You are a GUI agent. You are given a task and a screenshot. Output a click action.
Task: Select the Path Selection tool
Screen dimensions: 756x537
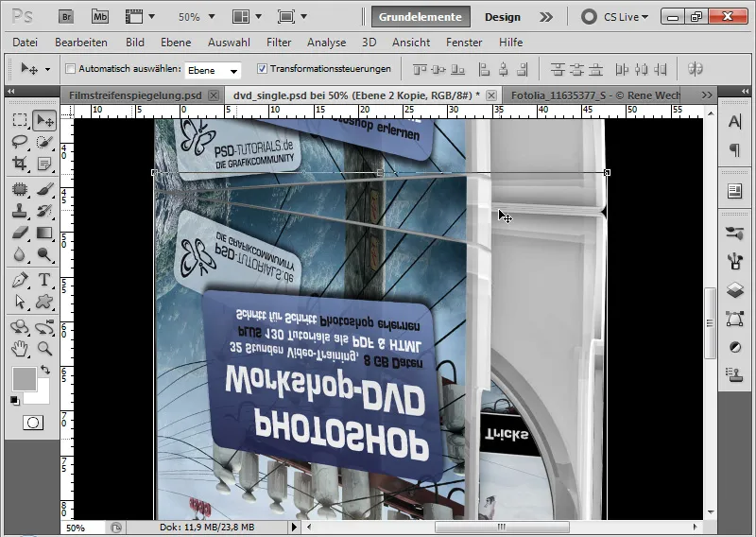pos(19,302)
